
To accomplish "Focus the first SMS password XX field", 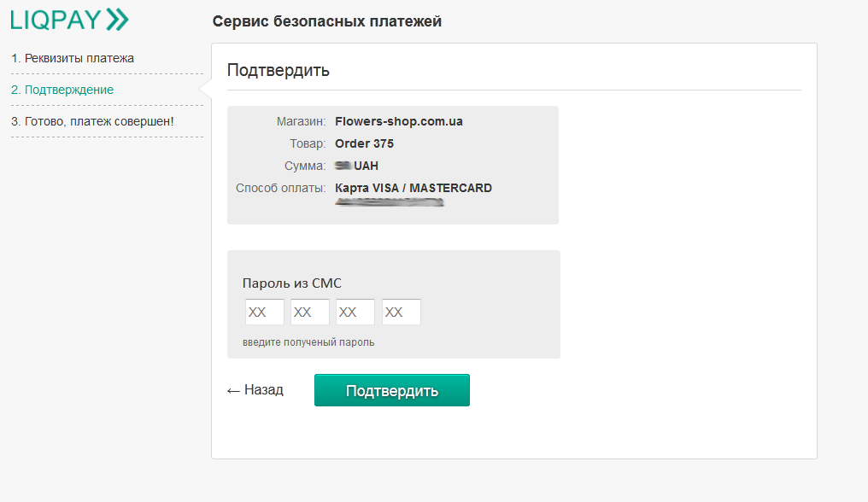I will 264,312.
